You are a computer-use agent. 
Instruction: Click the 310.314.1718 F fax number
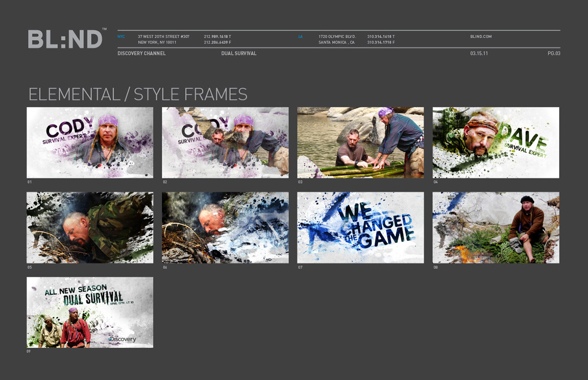coord(381,43)
